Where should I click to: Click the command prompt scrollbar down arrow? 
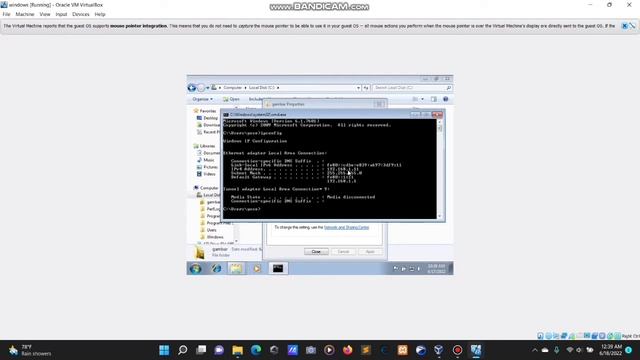440,216
